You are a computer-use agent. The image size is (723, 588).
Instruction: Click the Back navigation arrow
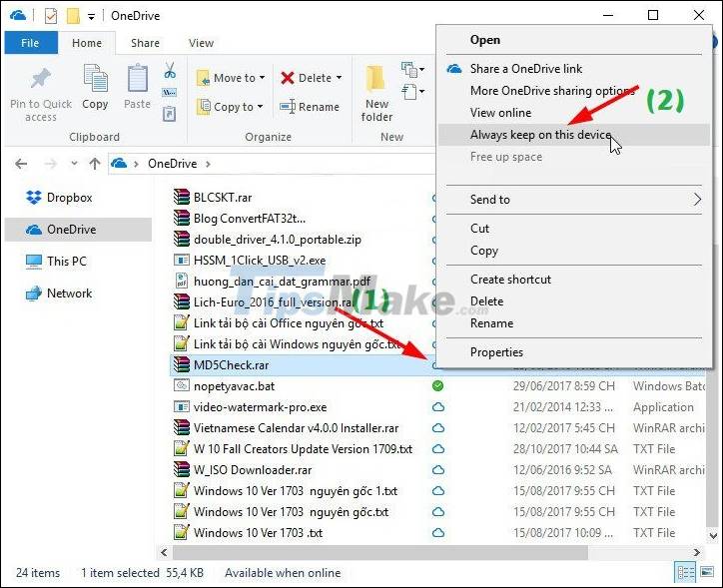tap(21, 164)
